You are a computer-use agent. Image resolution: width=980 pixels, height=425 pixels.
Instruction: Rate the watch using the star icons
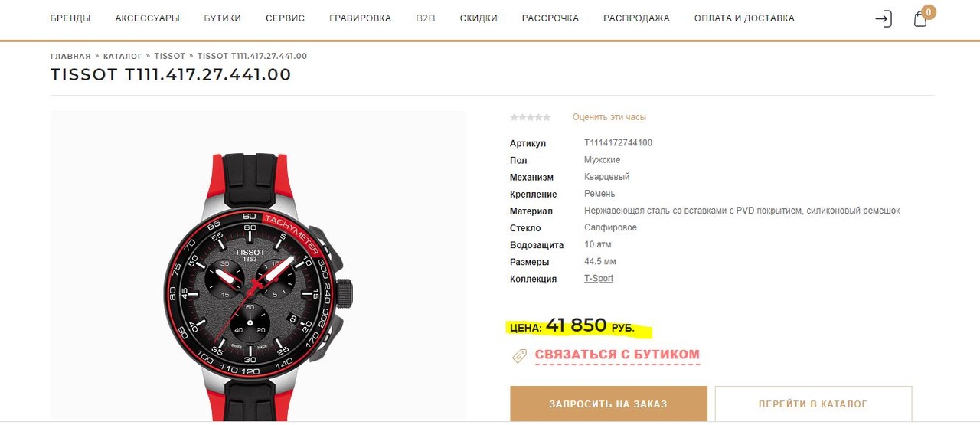pyautogui.click(x=531, y=117)
